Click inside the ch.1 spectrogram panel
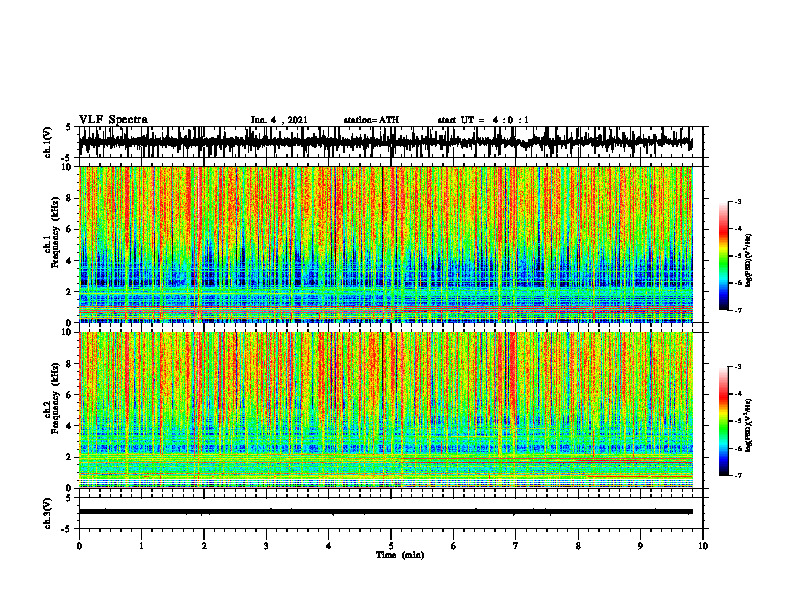Image resolution: width=792 pixels, height=612 pixels. click(386, 244)
